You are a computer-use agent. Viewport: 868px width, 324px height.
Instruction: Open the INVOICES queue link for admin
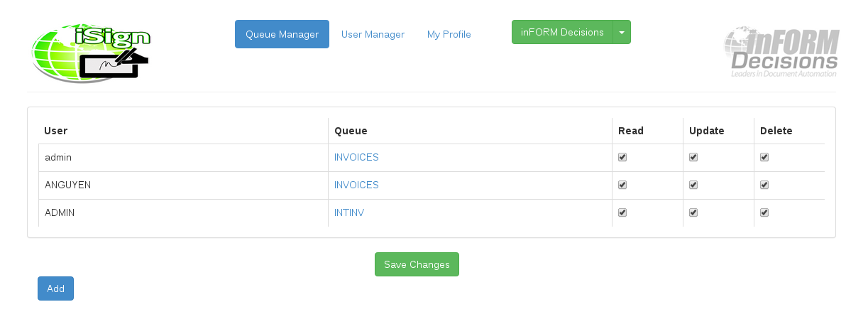pyautogui.click(x=356, y=158)
